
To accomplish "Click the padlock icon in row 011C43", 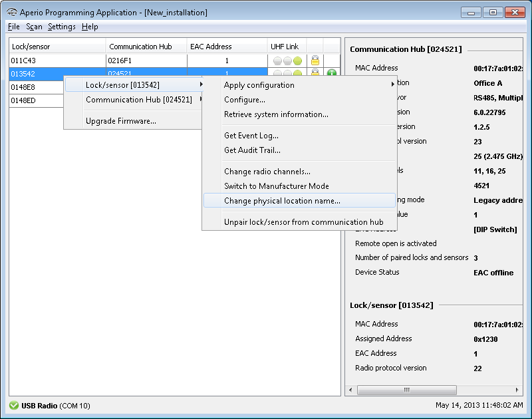I will point(315,61).
